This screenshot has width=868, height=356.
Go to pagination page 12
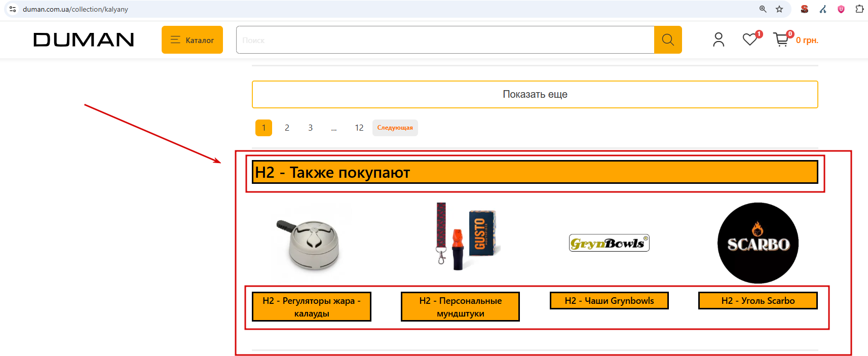359,128
